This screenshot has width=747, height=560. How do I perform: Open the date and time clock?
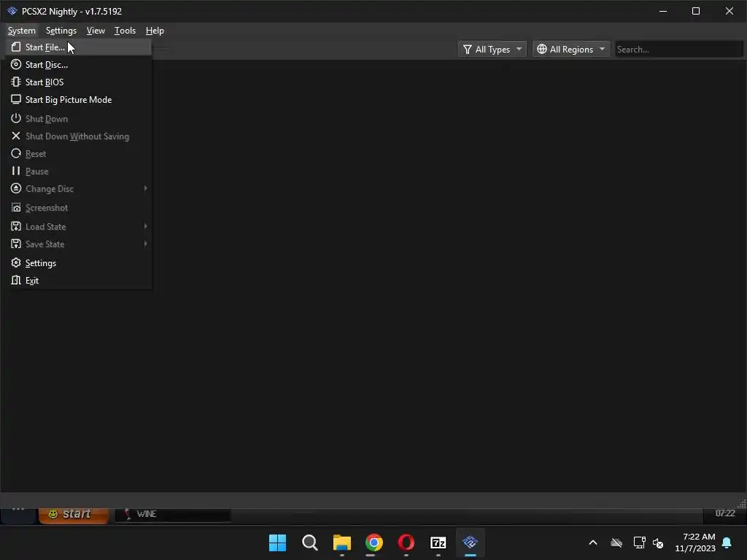click(695, 542)
